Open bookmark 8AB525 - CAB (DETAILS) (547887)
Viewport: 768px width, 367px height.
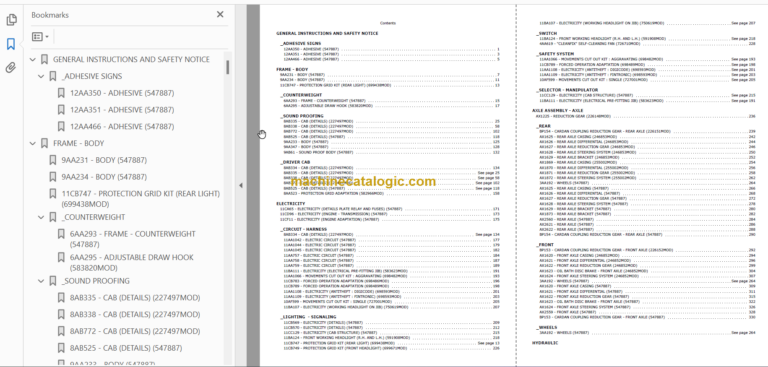click(126, 348)
